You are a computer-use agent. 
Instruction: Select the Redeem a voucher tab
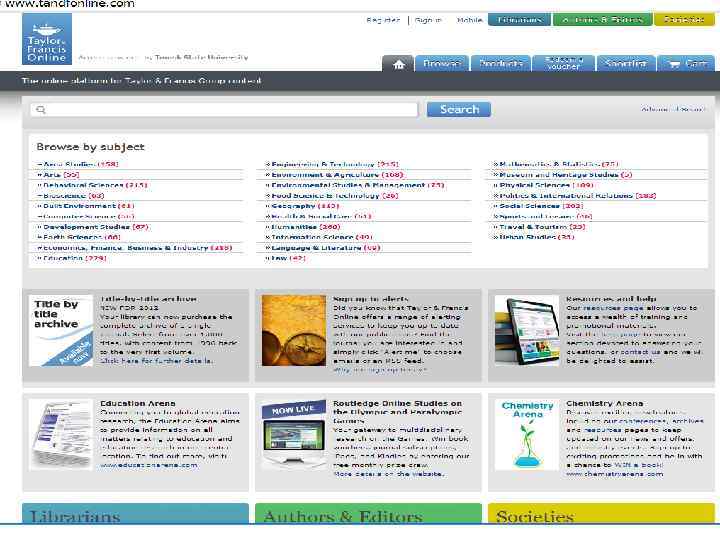563,63
